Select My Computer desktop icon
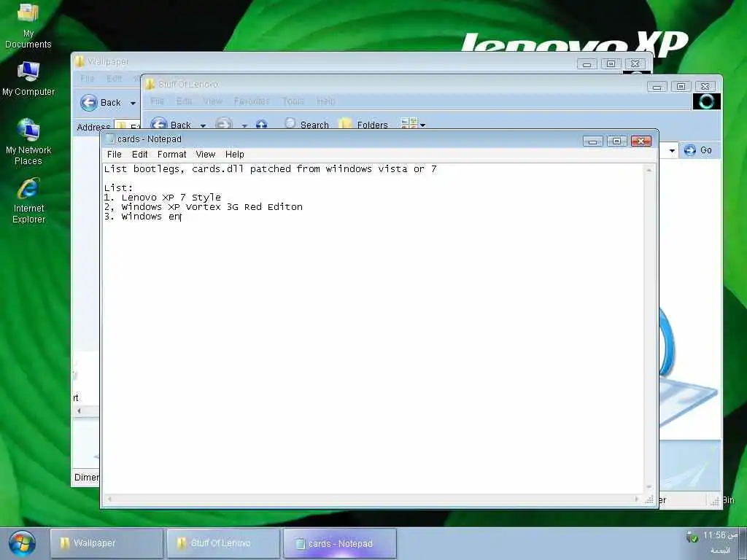This screenshot has width=747, height=560. point(28,79)
